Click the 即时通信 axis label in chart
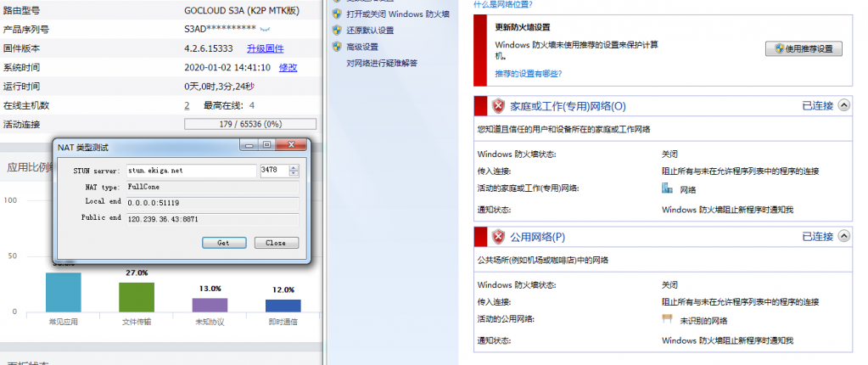868x365 pixels. pos(283,321)
